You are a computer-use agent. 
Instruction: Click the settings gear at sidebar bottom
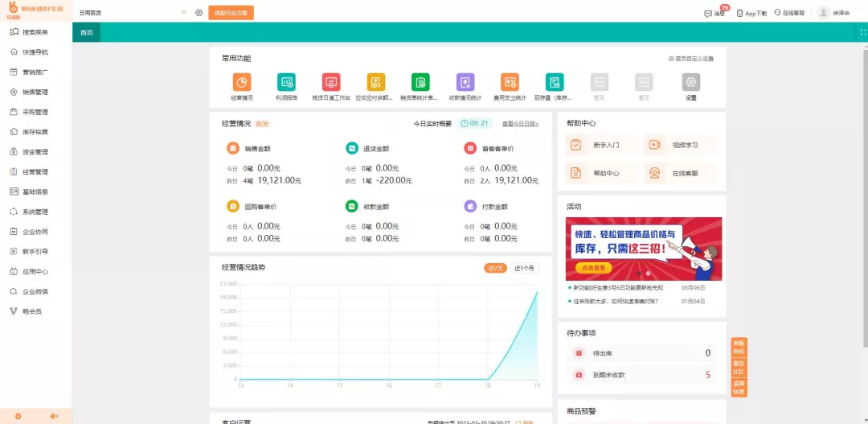click(18, 416)
